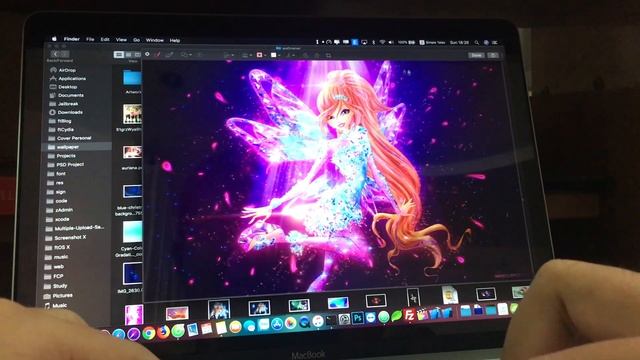Click volume icon in menu bar
Screen dimensions: 640x360
click(x=391, y=42)
